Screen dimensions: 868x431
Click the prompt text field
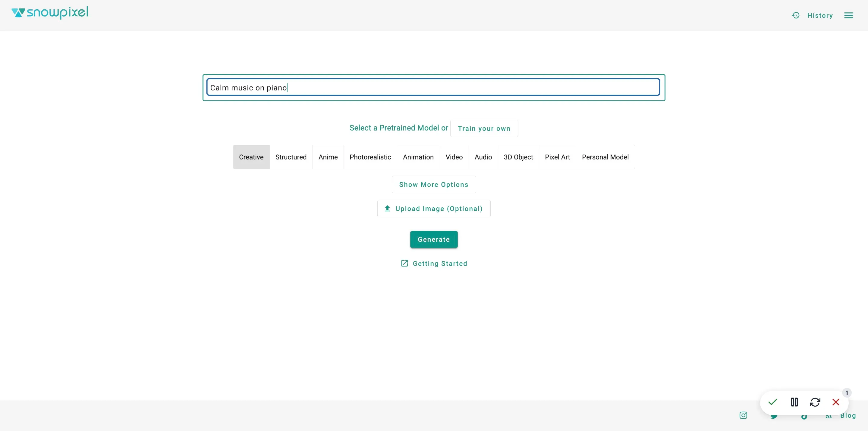pos(433,87)
